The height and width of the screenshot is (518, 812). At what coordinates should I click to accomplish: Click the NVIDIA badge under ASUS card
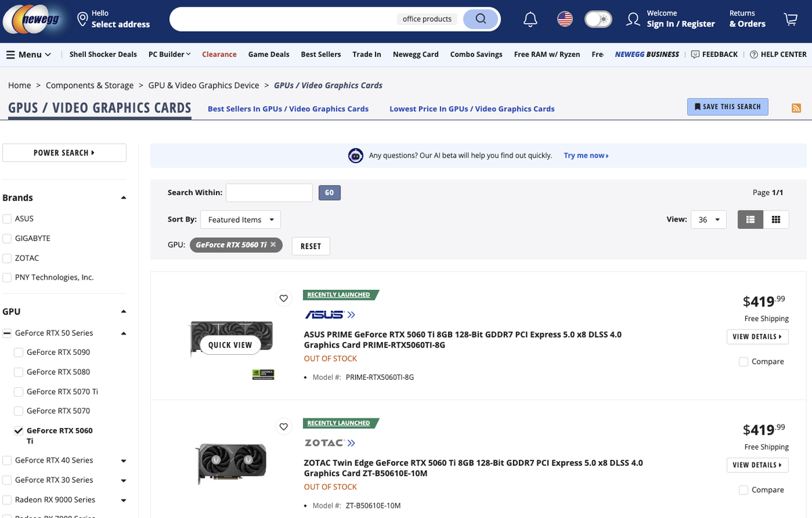pos(263,374)
